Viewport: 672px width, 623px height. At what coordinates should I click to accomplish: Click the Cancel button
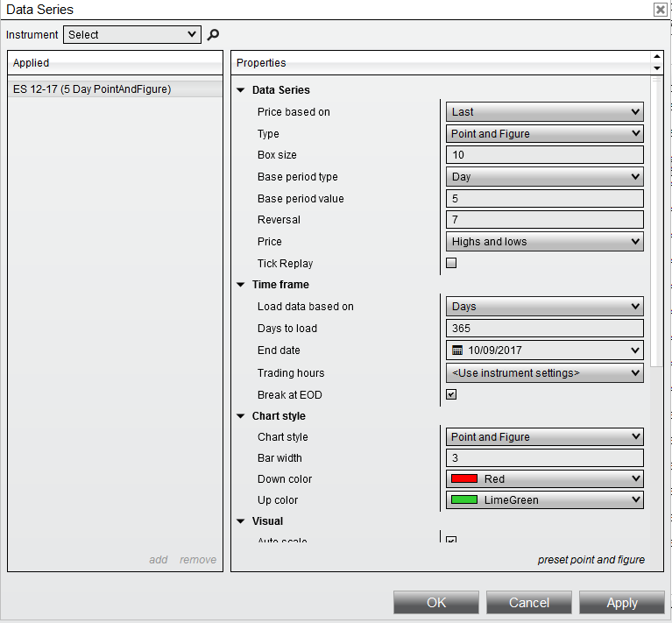coord(529,603)
